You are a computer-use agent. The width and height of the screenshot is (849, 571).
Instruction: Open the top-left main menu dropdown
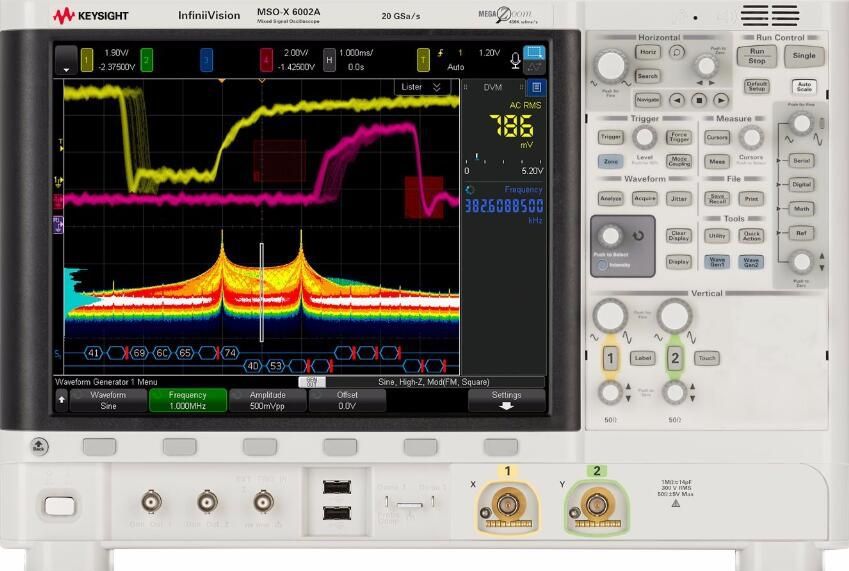pyautogui.click(x=66, y=60)
